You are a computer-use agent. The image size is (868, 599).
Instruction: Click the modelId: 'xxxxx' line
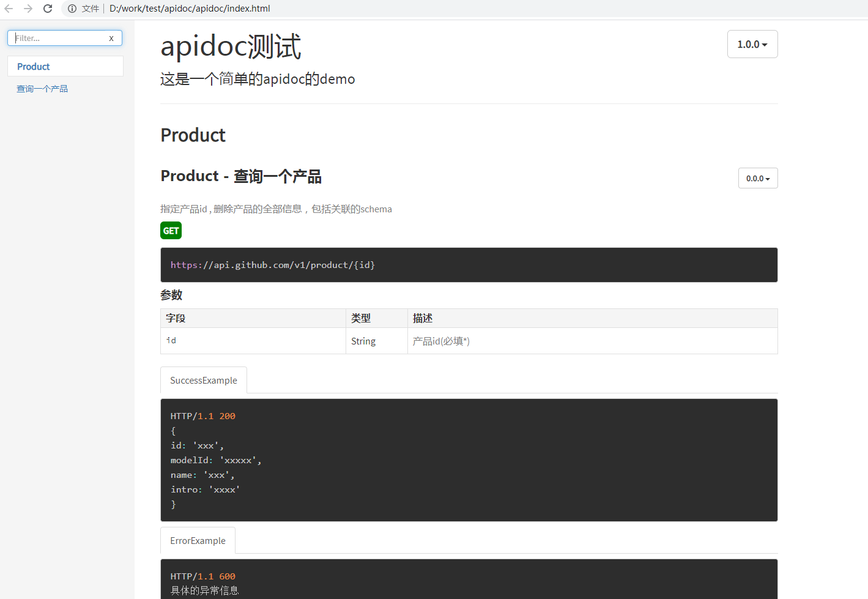[x=216, y=460]
